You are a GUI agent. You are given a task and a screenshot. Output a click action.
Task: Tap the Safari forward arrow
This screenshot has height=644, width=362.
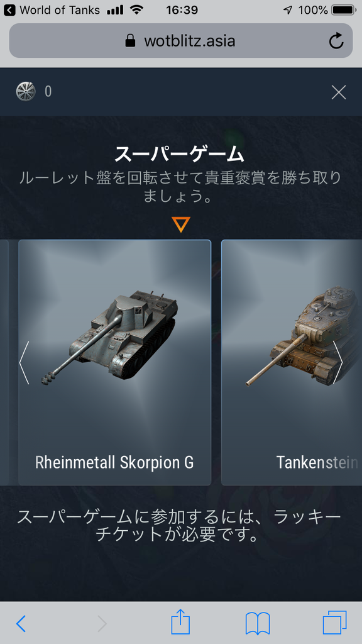point(102,624)
